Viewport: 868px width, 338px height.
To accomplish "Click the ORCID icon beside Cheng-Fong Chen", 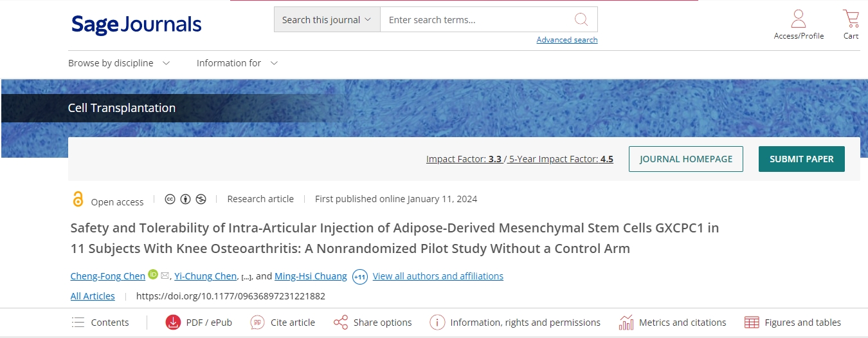I will [x=153, y=275].
